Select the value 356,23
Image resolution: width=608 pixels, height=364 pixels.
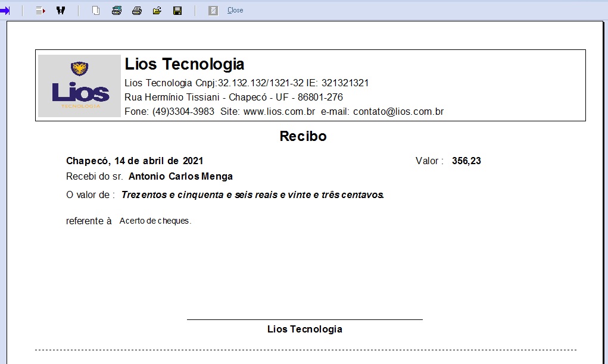[466, 161]
